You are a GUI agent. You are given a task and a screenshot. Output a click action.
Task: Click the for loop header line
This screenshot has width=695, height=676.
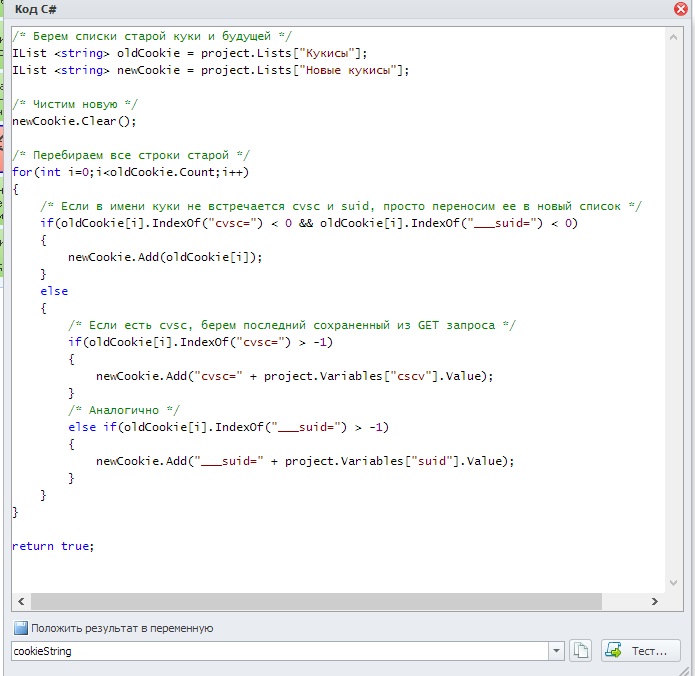click(130, 172)
